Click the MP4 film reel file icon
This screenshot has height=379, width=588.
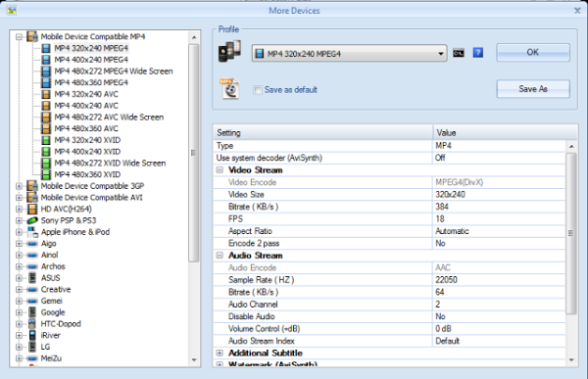coord(230,89)
